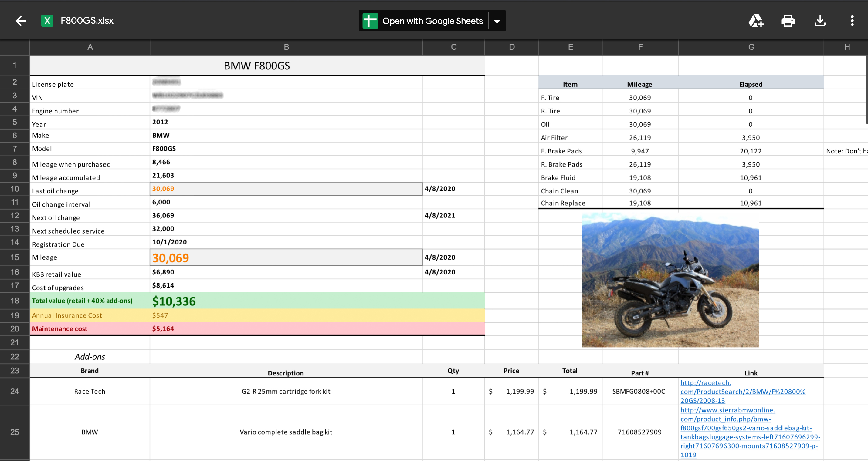Click Add to Drive icon
Viewport: 868px width, 461px height.
tap(756, 21)
